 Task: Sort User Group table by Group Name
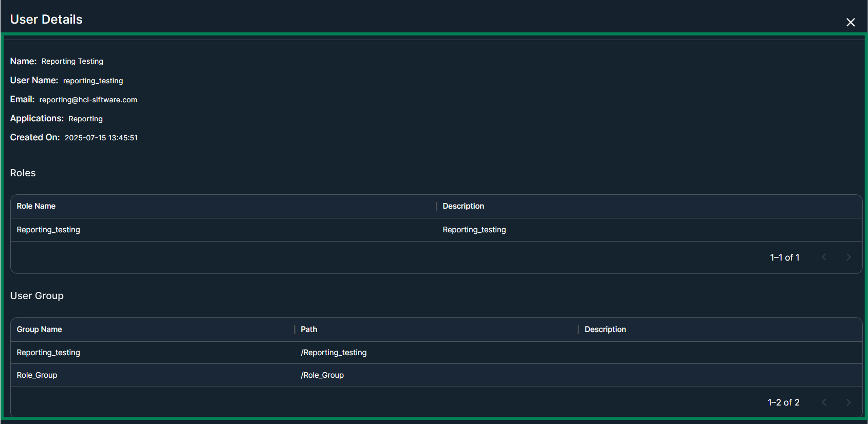pyautogui.click(x=39, y=329)
